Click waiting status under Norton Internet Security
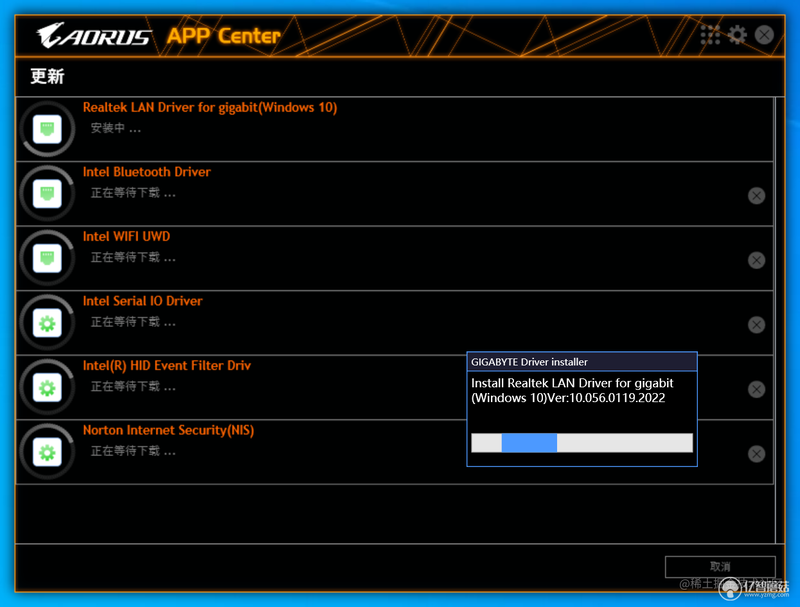Viewport: 800px width, 607px height. click(x=133, y=451)
